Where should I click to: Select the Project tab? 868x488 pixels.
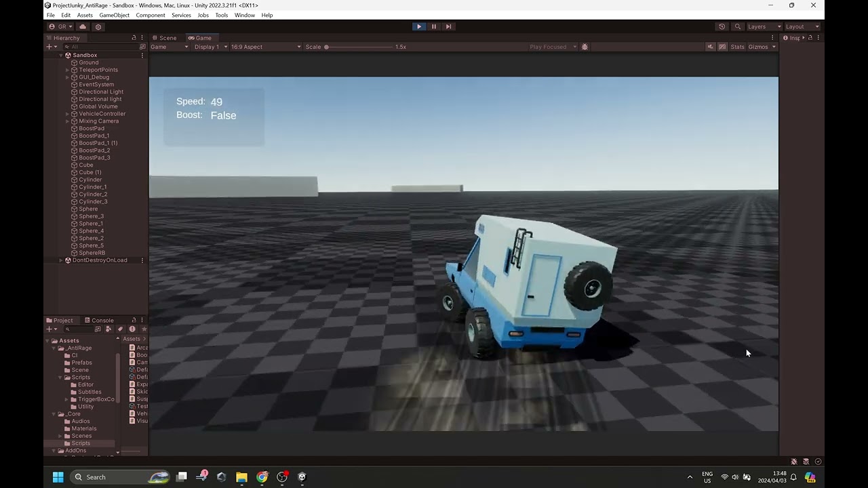click(59, 321)
